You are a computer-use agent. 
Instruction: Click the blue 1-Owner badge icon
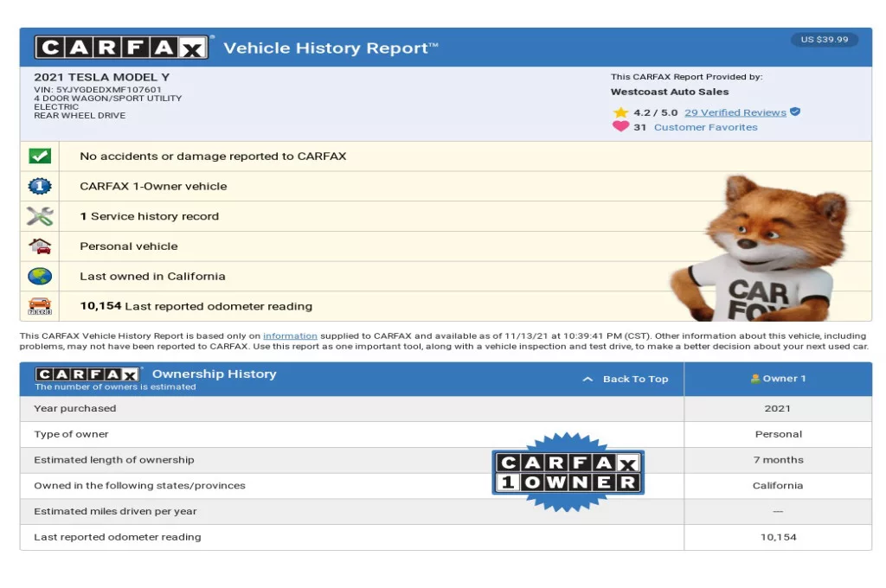pos(40,186)
